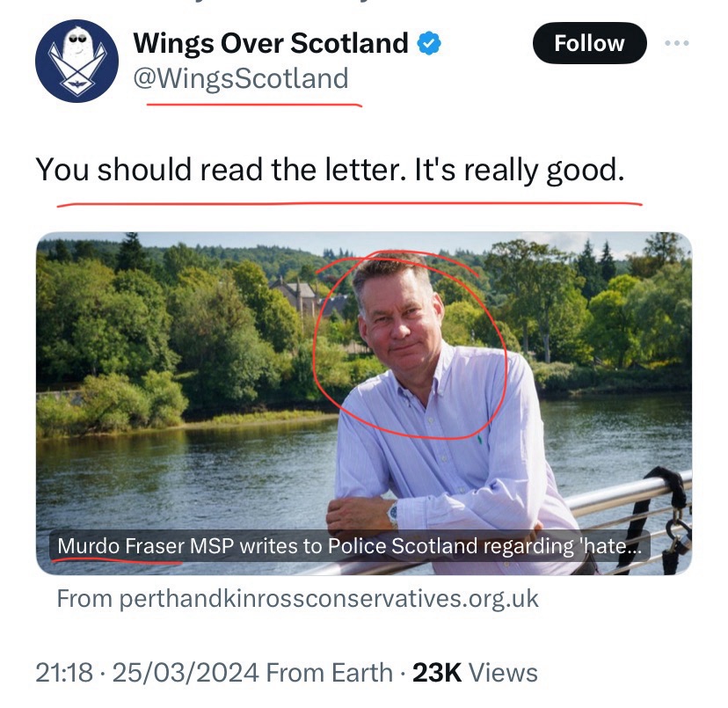Click the 'From Earth' location label
Image resolution: width=728 pixels, height=708 pixels.
click(x=328, y=673)
